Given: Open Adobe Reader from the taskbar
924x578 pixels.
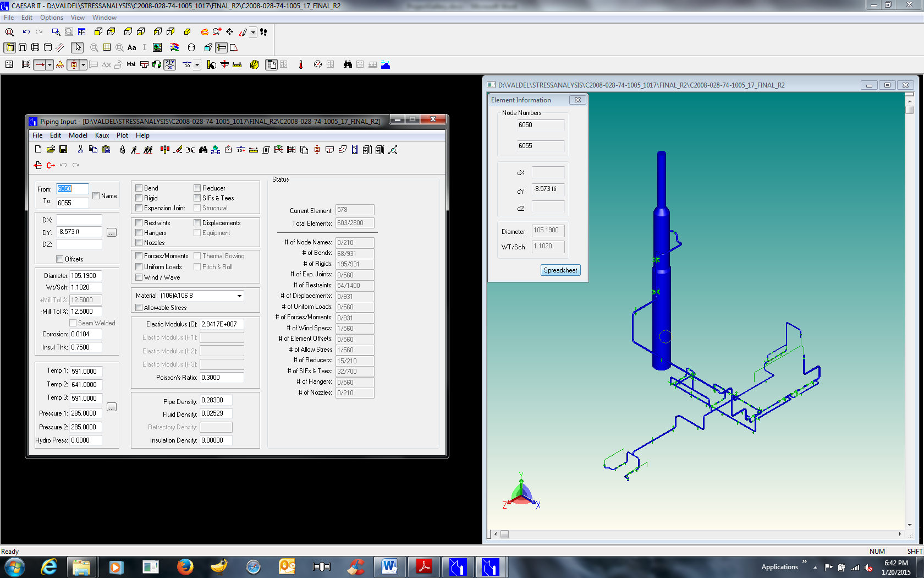Looking at the screenshot, I should (424, 566).
